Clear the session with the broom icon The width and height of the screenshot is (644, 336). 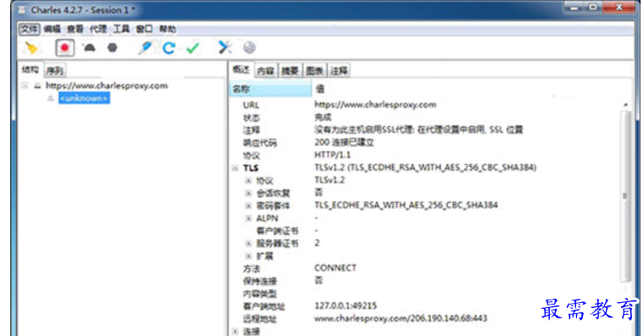[31, 48]
